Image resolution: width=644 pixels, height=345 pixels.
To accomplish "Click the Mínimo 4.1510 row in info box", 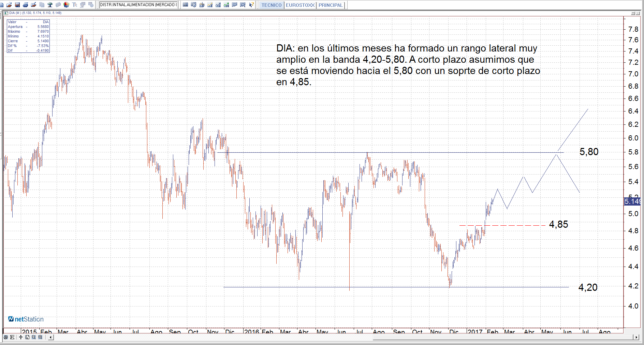I will tap(28, 36).
